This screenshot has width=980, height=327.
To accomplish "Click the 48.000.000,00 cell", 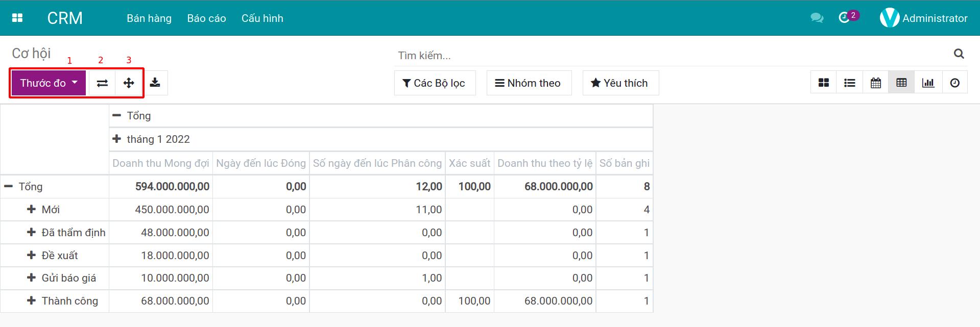I will click(x=161, y=233).
